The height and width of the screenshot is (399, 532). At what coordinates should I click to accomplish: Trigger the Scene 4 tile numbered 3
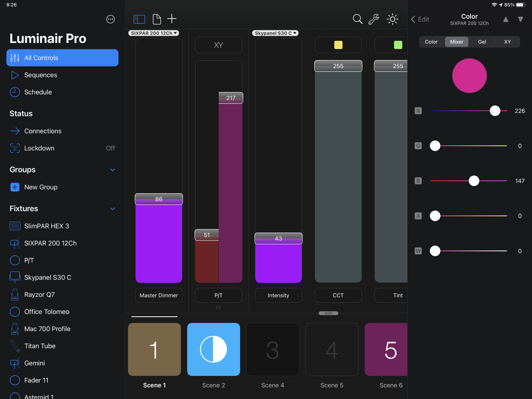(x=273, y=349)
